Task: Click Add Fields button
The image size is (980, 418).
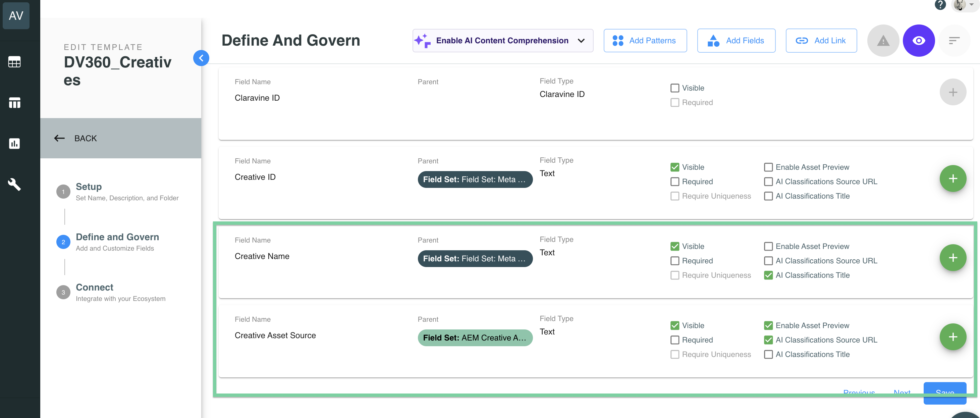Action: coord(736,41)
